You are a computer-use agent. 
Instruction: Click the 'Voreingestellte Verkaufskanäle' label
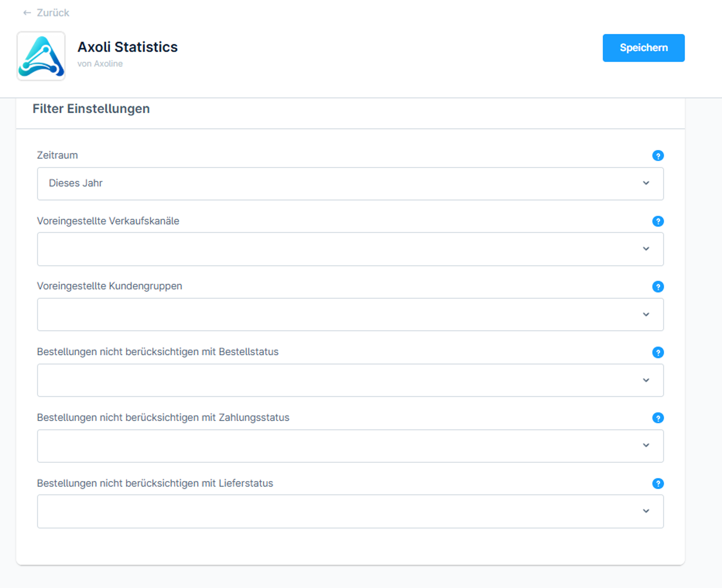point(108,221)
